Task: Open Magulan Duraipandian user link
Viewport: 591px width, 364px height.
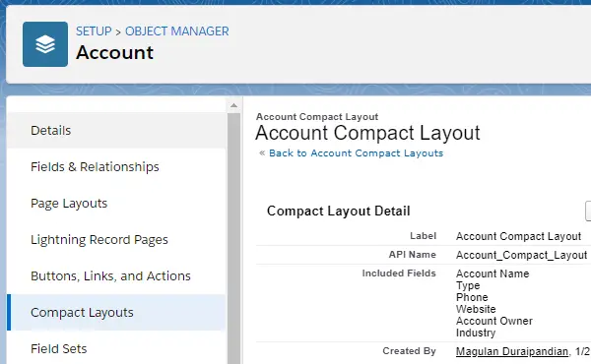Action: click(512, 351)
